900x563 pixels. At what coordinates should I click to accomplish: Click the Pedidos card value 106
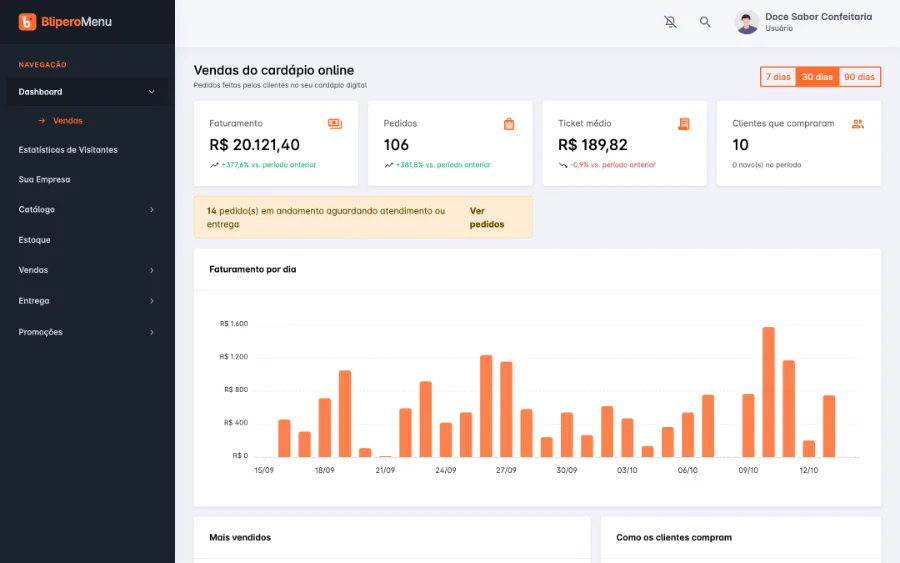coord(396,145)
